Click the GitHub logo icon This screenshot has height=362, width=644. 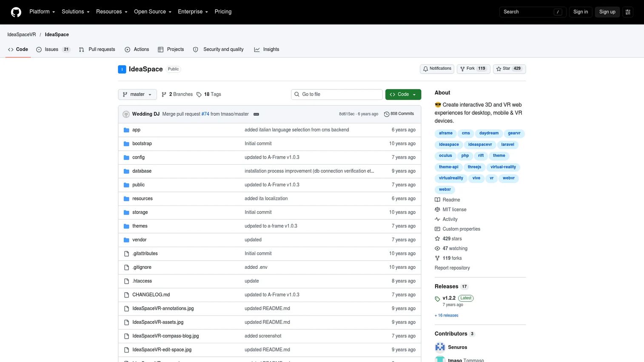point(16,12)
